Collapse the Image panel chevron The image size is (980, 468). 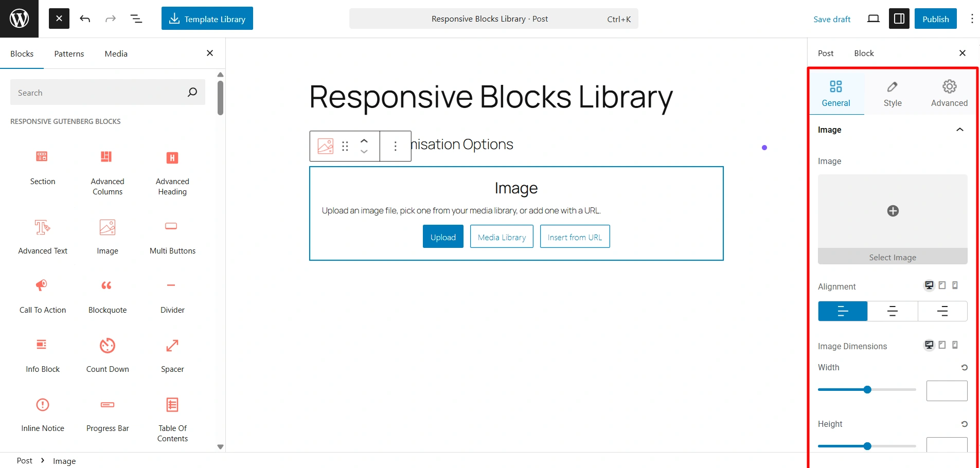(x=960, y=130)
